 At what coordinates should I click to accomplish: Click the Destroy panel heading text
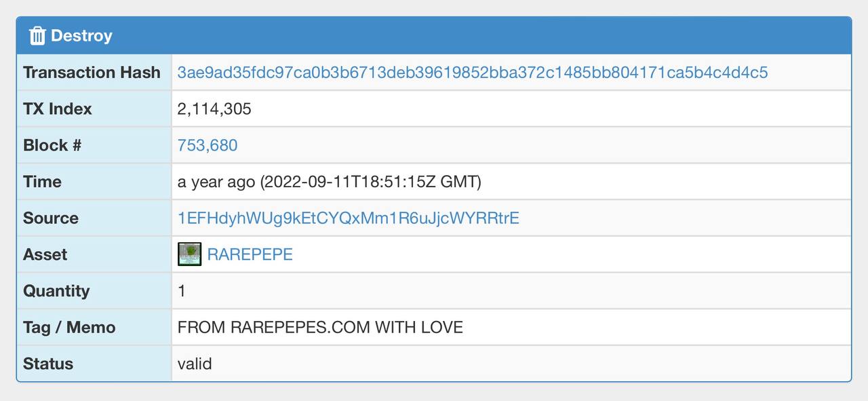pos(81,35)
